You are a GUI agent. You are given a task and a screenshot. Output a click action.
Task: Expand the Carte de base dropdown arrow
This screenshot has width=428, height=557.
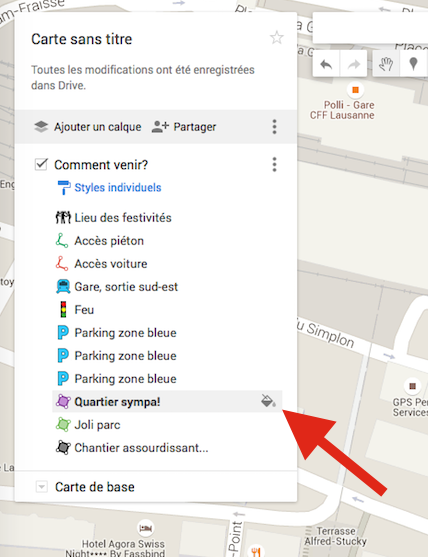[x=42, y=486]
